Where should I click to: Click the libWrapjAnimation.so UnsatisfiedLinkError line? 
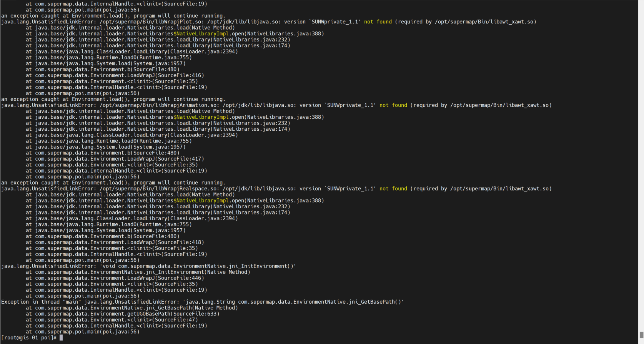pos(276,105)
